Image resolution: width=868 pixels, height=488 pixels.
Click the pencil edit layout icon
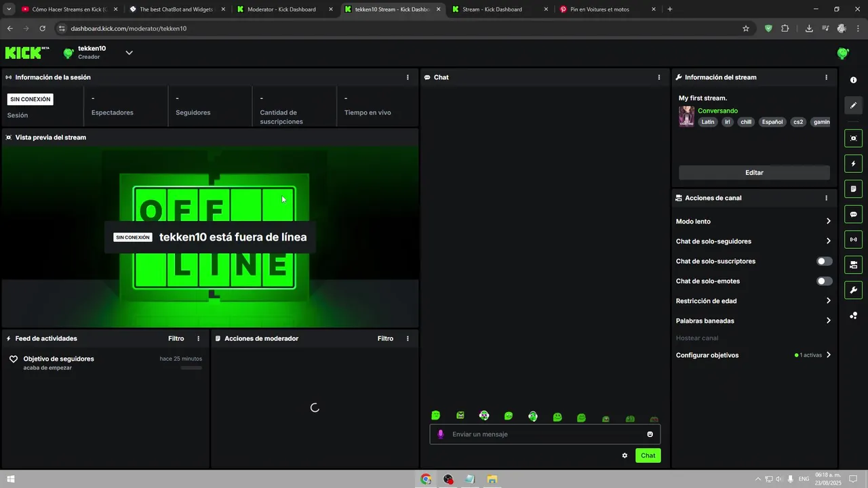853,105
